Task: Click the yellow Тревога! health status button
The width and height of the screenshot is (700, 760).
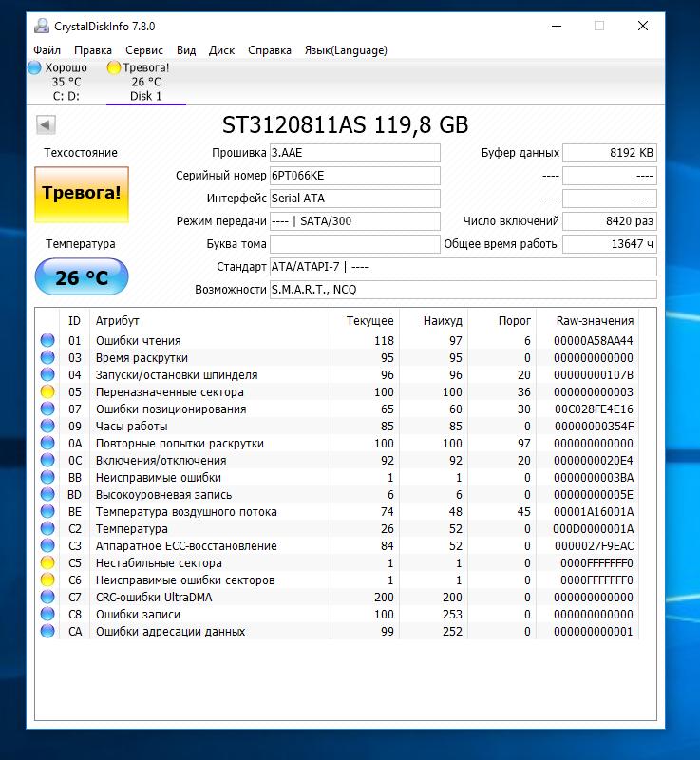Action: tap(82, 194)
